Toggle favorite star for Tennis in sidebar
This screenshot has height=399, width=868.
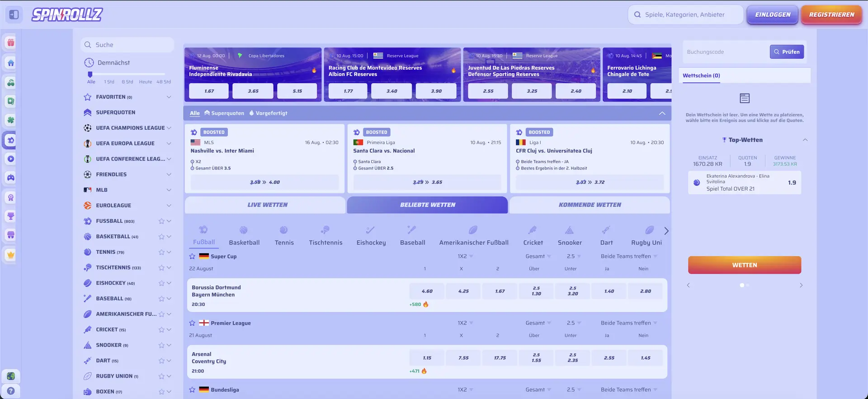[x=161, y=252]
